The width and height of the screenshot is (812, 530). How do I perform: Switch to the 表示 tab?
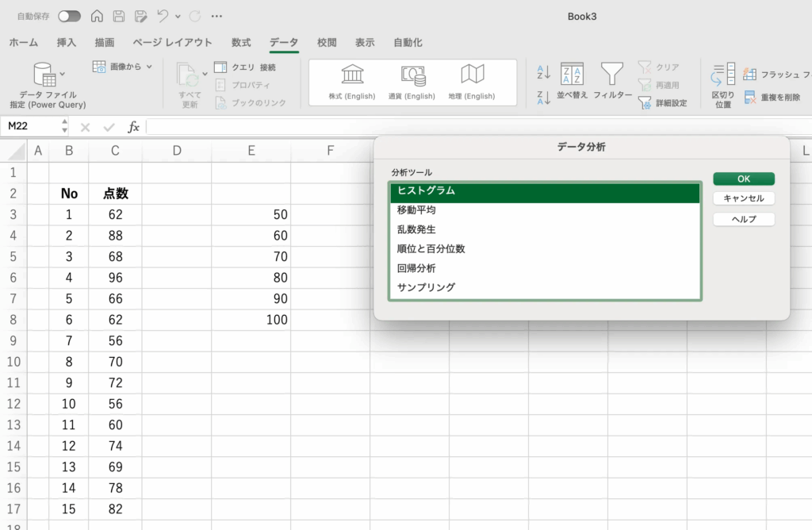(365, 43)
